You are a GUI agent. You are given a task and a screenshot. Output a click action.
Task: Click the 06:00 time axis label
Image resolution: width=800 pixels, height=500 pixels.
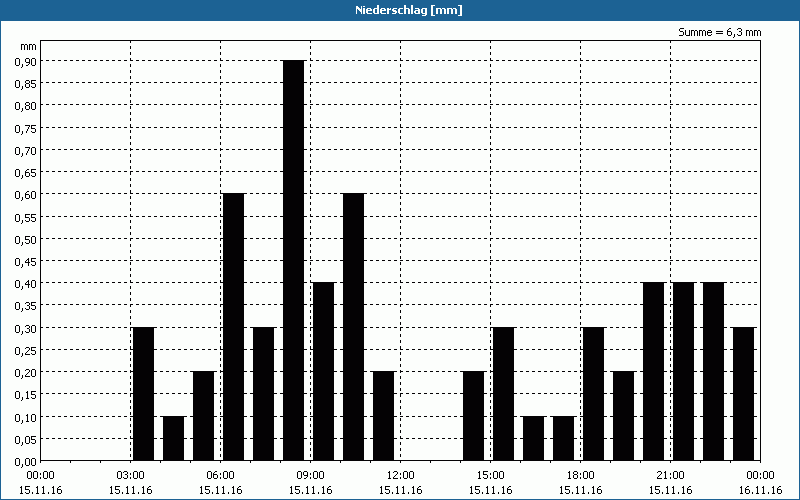click(x=220, y=476)
